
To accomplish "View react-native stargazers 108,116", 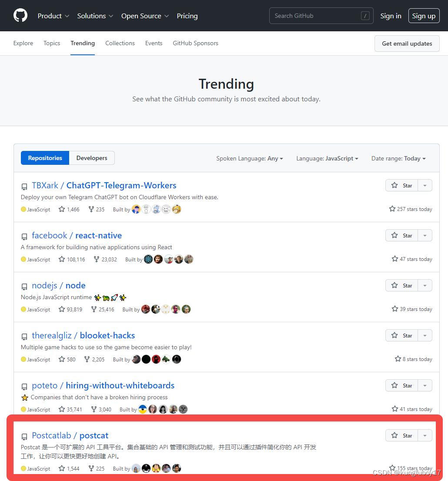I will [72, 259].
